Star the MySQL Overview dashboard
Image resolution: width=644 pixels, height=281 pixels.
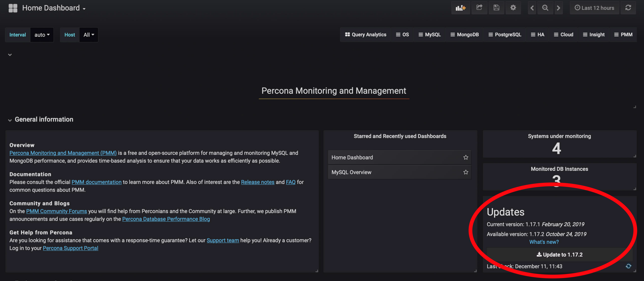(x=466, y=172)
